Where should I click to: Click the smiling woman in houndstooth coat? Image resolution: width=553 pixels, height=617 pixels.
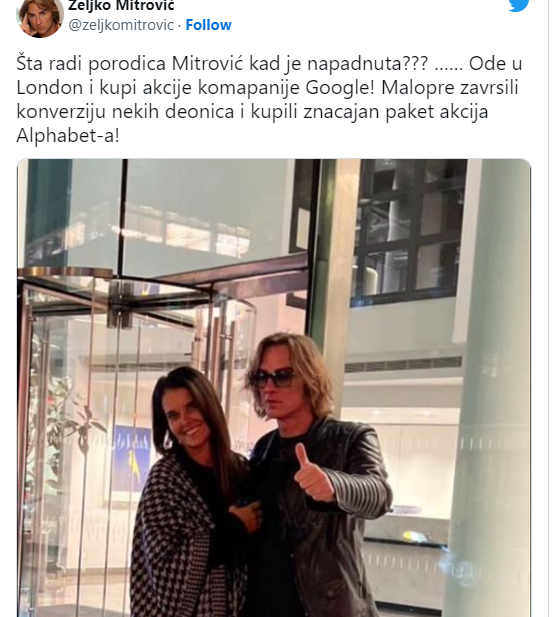tap(193, 492)
